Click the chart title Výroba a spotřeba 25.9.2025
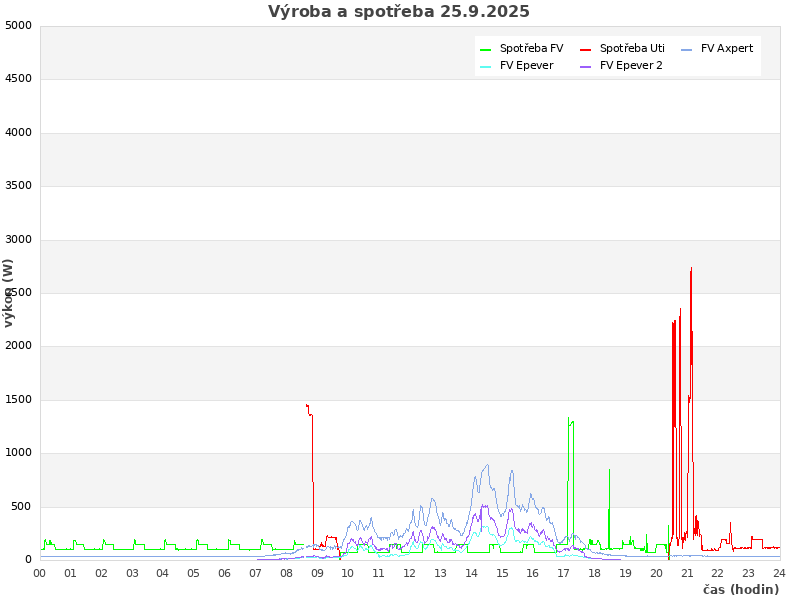The image size is (800, 600). coord(399,12)
